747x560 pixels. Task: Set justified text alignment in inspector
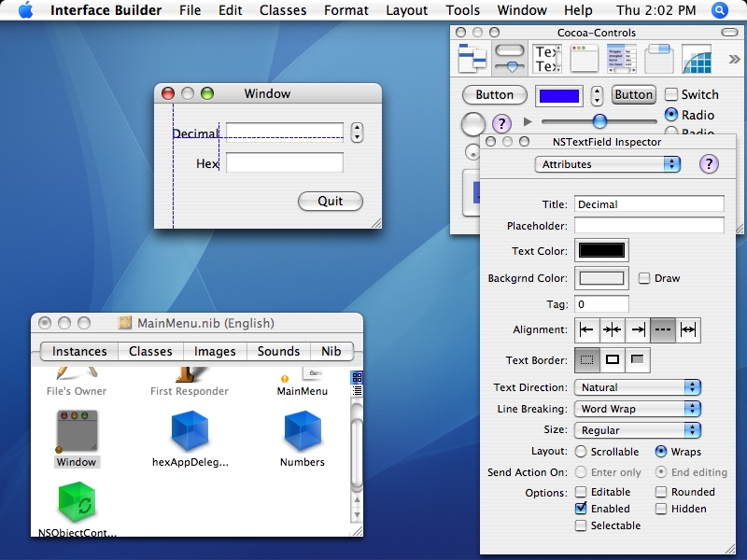pos(688,329)
